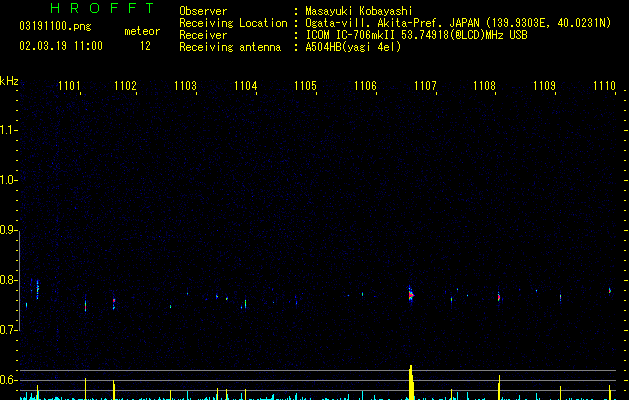Viewport: 629px width, 400px height.
Task: Click the red meteor echo just after 1108
Action: pyautogui.click(x=499, y=297)
